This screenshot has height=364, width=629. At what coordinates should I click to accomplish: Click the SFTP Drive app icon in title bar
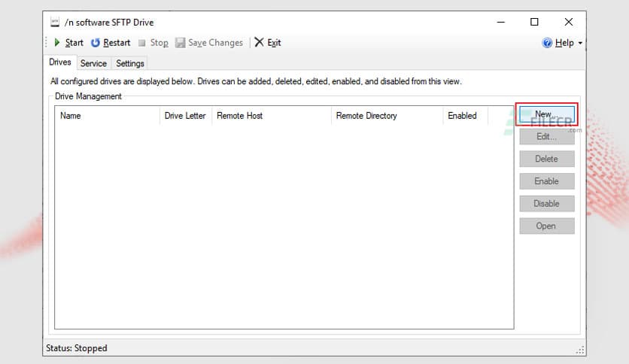(x=55, y=22)
